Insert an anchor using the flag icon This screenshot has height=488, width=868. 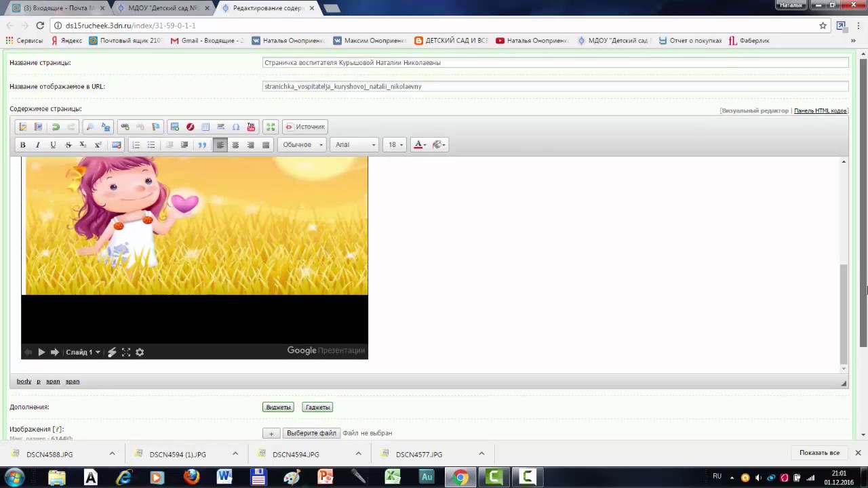[156, 127]
